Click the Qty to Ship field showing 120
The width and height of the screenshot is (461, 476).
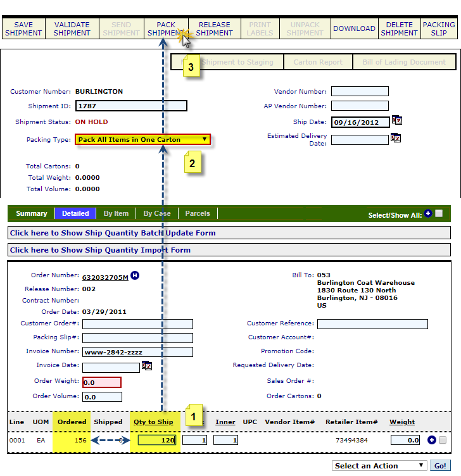click(157, 440)
